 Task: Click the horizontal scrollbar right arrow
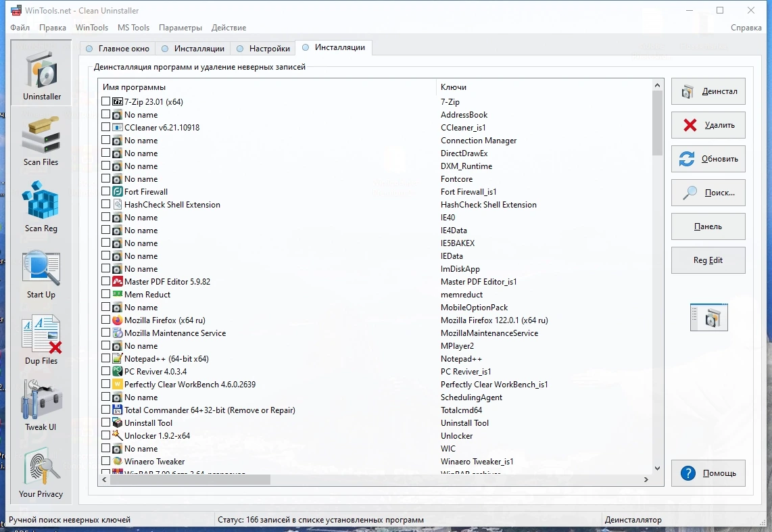(x=646, y=479)
